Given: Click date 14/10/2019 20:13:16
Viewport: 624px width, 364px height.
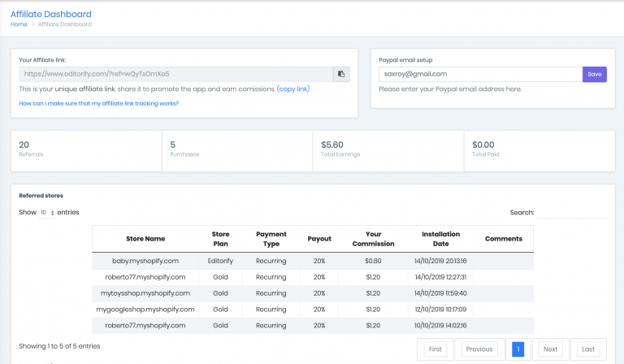Looking at the screenshot, I should 440,261.
